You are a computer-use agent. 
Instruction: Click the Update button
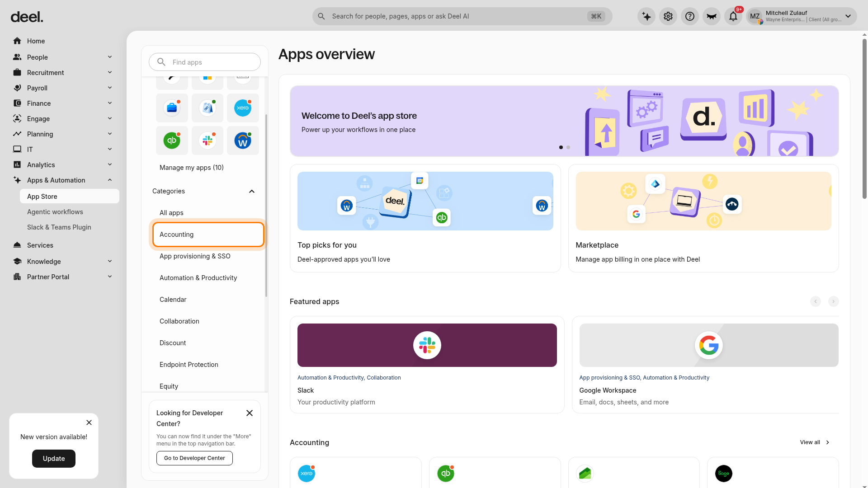(x=54, y=459)
